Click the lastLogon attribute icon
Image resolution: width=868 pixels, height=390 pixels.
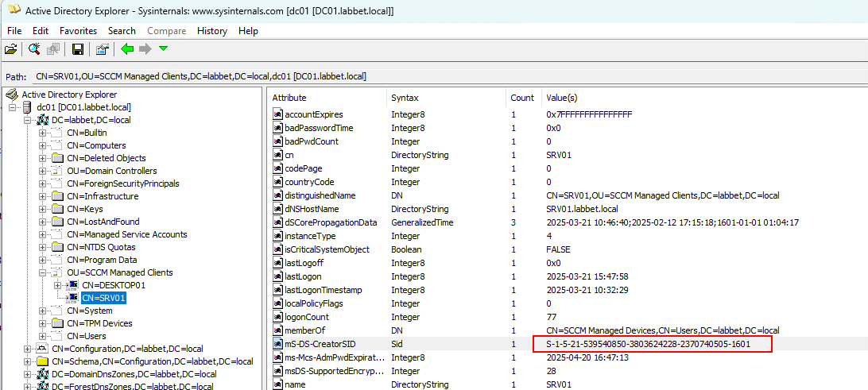(277, 276)
